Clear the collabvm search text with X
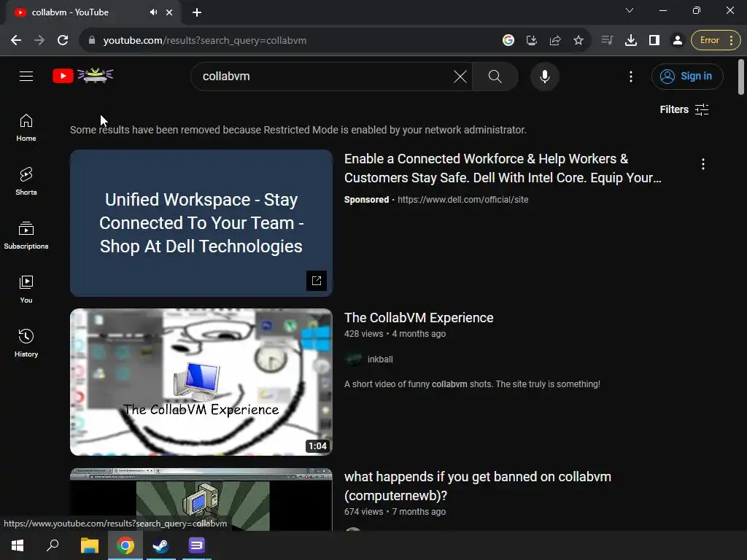The image size is (747, 560). 460,76
